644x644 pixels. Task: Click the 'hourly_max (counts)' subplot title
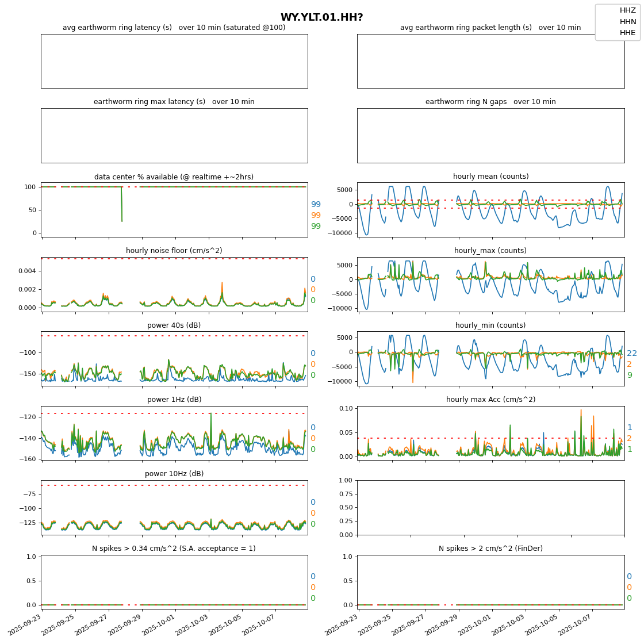pyautogui.click(x=490, y=251)
